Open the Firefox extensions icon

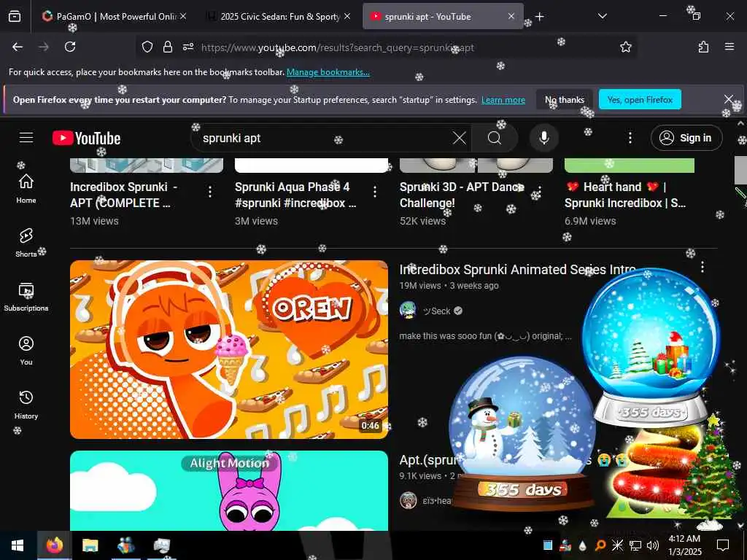pyautogui.click(x=703, y=47)
